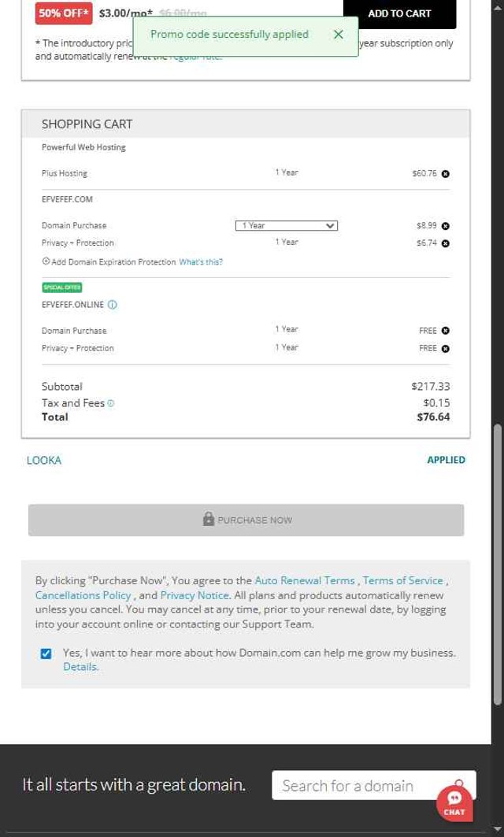Uncheck the Domain.com marketing opt-in checkbox
This screenshot has height=837, width=504.
tap(46, 654)
